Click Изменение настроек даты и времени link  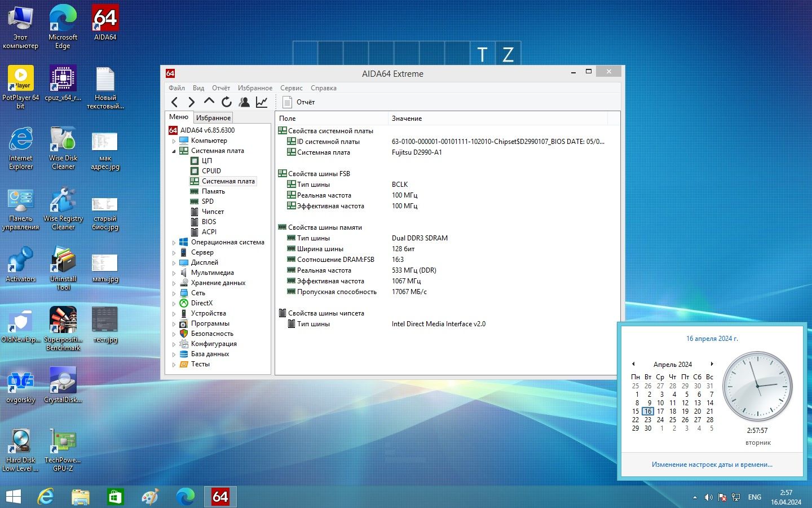(712, 465)
